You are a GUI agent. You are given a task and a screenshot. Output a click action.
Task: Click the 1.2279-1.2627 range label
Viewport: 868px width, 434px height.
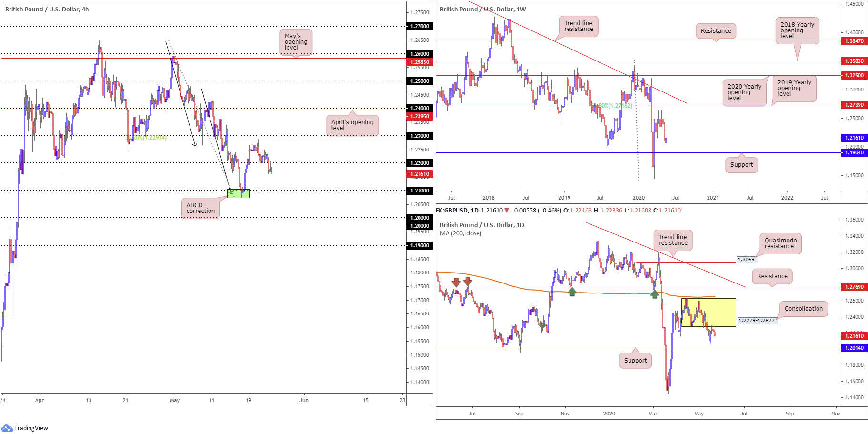tap(757, 321)
